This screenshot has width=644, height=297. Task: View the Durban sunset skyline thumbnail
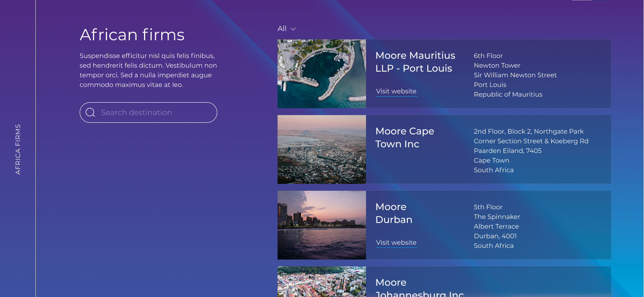322,225
